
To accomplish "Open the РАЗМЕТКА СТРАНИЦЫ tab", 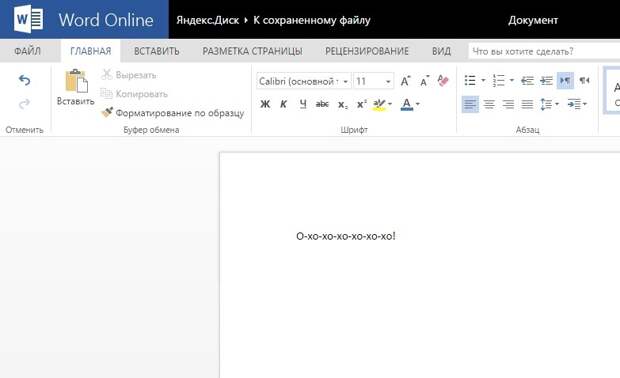I will (x=252, y=51).
